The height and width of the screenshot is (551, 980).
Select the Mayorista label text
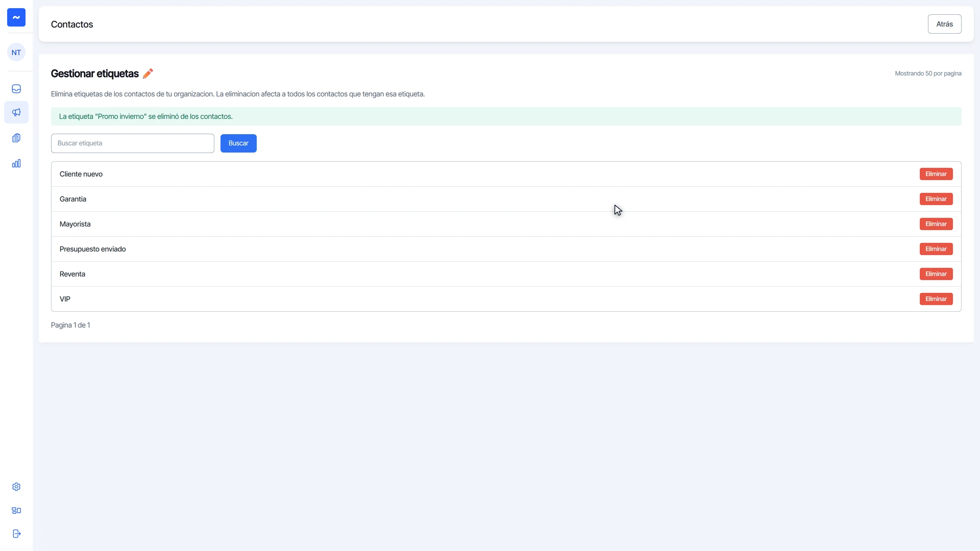[x=75, y=224]
